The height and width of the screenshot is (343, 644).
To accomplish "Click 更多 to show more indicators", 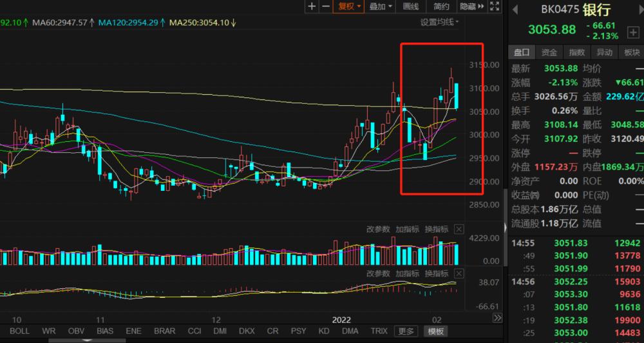I will (406, 331).
